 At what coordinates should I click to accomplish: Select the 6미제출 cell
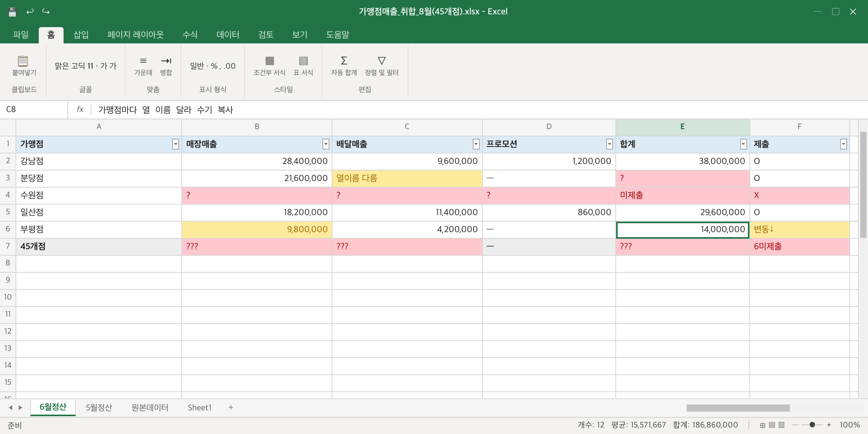click(799, 247)
